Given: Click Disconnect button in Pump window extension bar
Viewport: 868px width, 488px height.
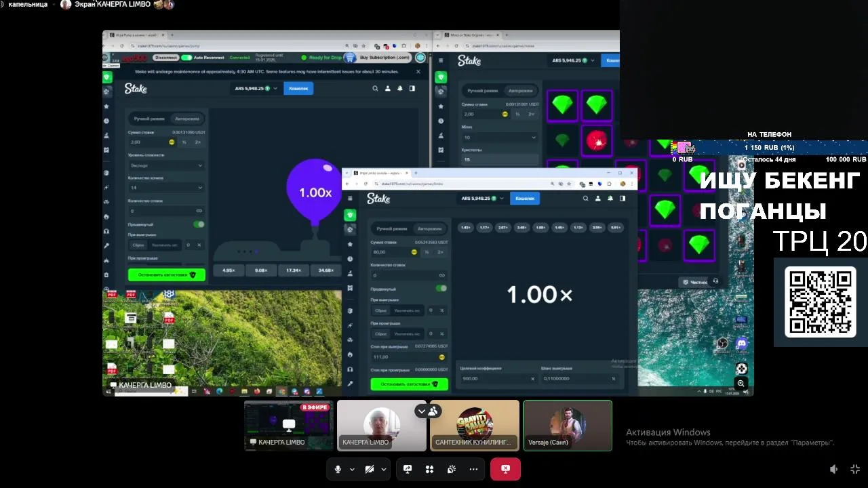Looking at the screenshot, I should (165, 58).
